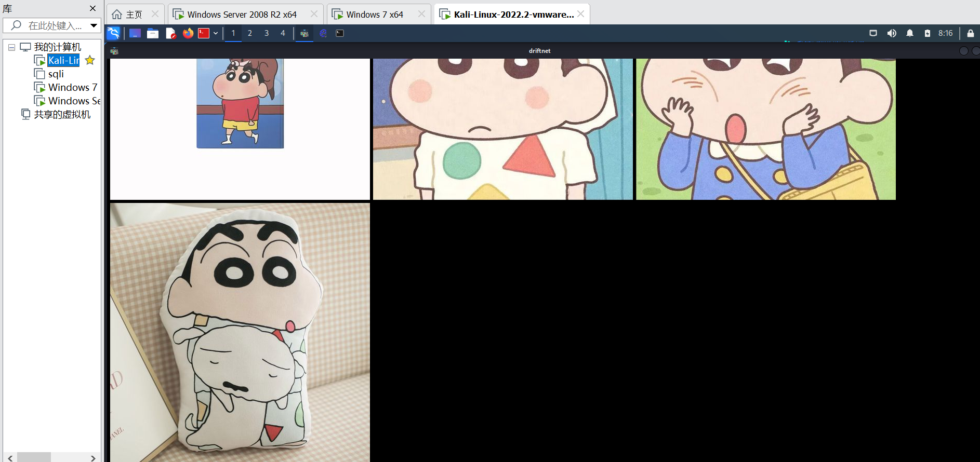Click the blue-uniform Shin-chan image

click(766, 129)
